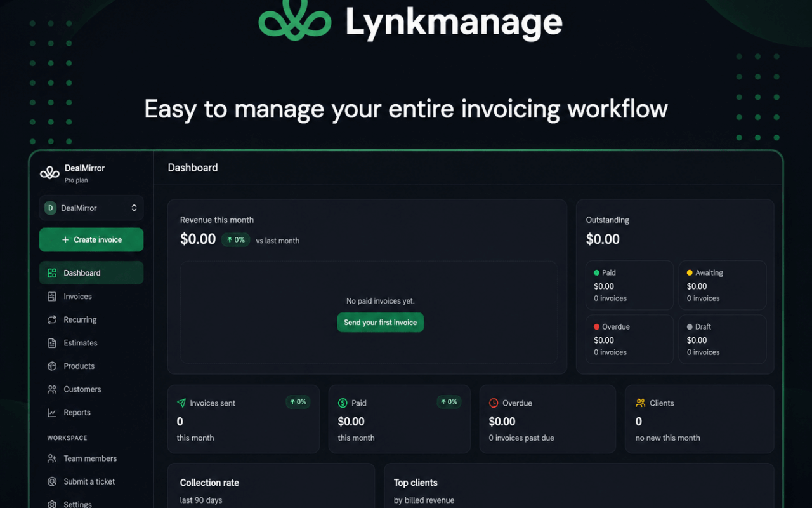Click the Awaiting status card
The width and height of the screenshot is (812, 508).
point(723,285)
